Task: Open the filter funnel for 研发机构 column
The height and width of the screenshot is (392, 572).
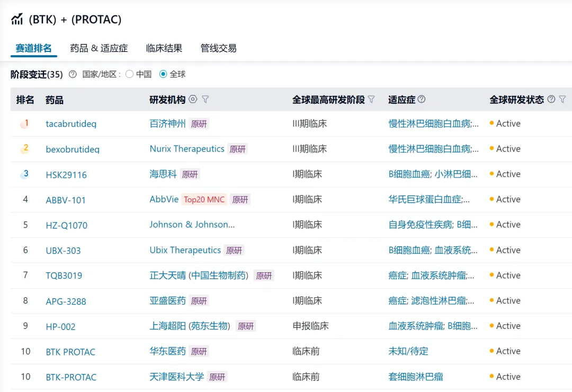Action: click(x=205, y=99)
